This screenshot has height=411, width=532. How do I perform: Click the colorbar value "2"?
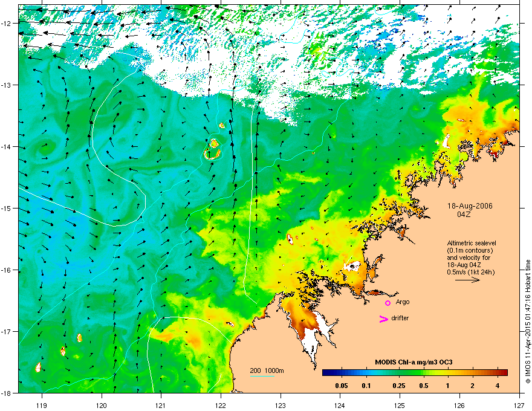[x=472, y=386]
